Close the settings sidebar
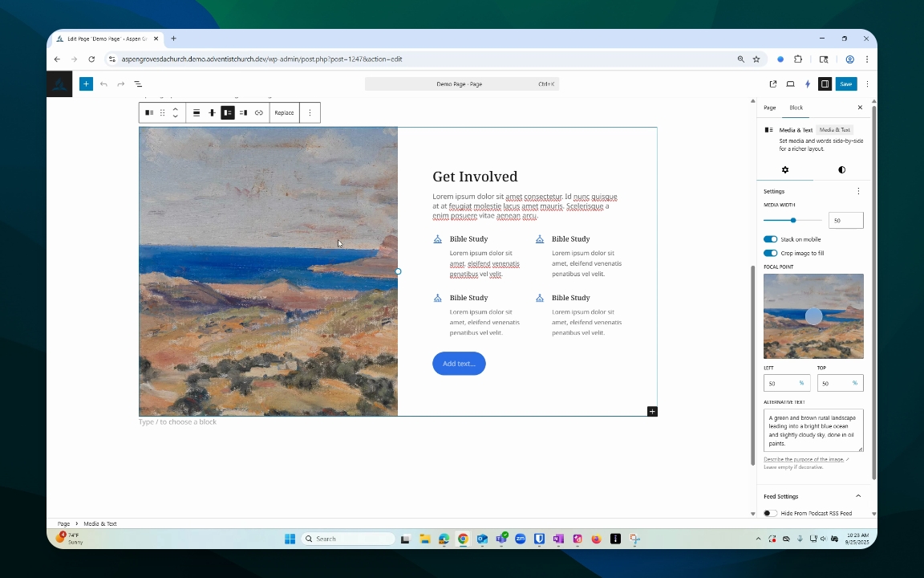The width and height of the screenshot is (924, 578). pos(860,108)
